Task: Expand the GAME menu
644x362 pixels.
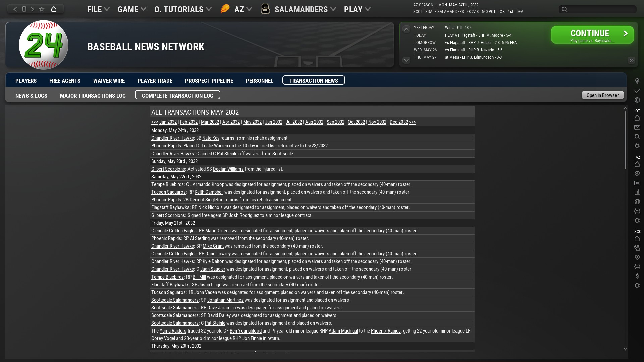Action: [132, 9]
